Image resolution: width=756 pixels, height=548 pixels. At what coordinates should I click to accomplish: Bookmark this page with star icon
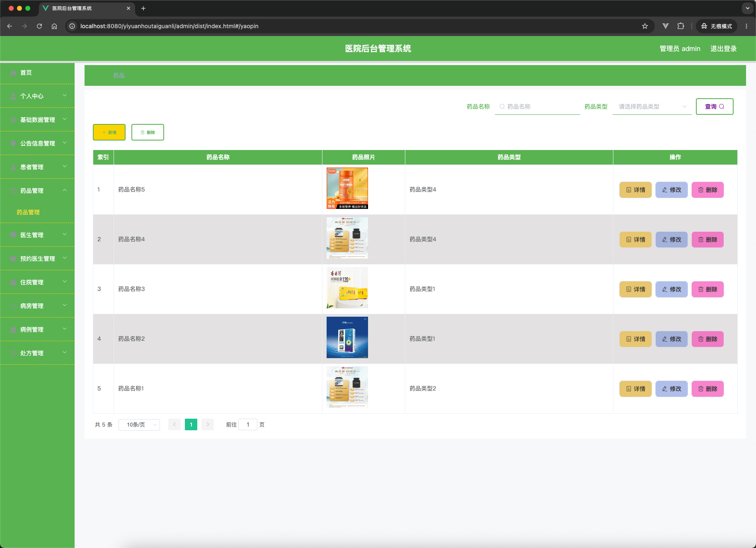(645, 26)
